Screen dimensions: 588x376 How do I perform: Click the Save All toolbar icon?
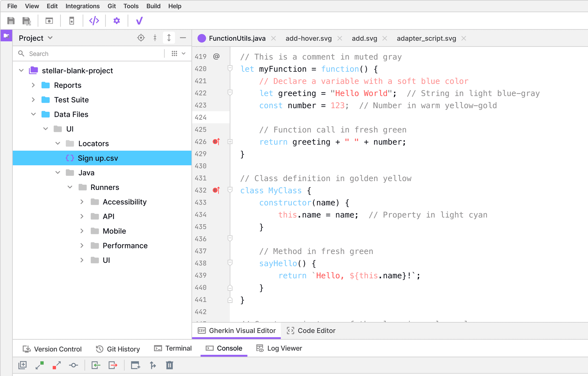26,21
